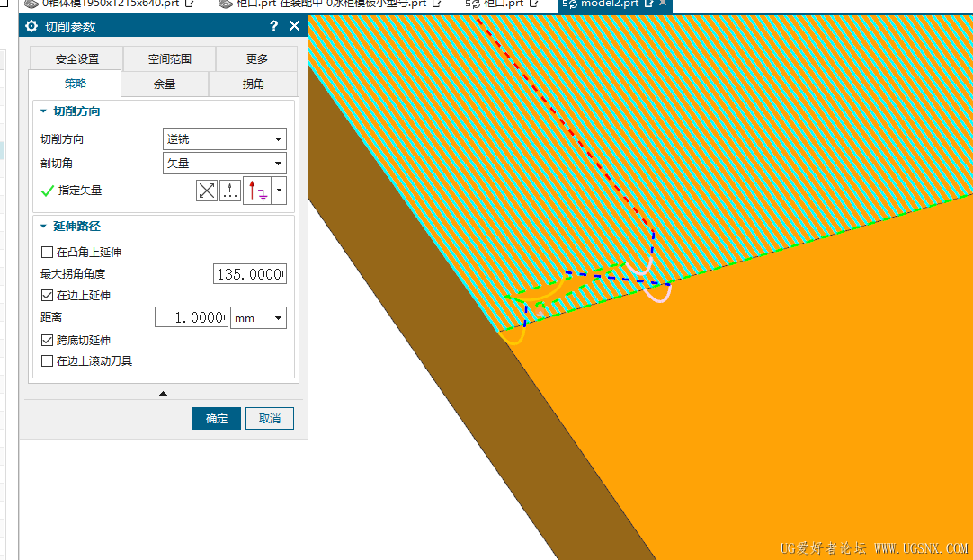Viewport: 973px width, 560px height.
Task: Click the red-arrow vector type icon
Action: point(257,191)
